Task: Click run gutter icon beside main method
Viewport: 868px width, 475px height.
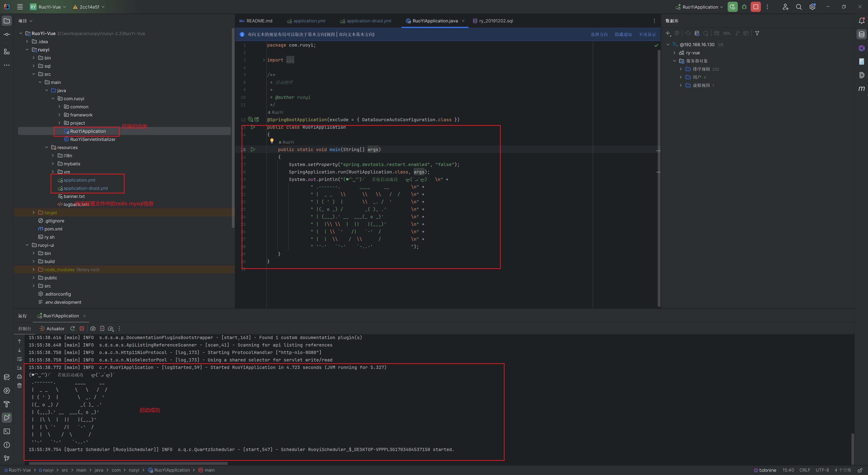Action: [x=253, y=149]
